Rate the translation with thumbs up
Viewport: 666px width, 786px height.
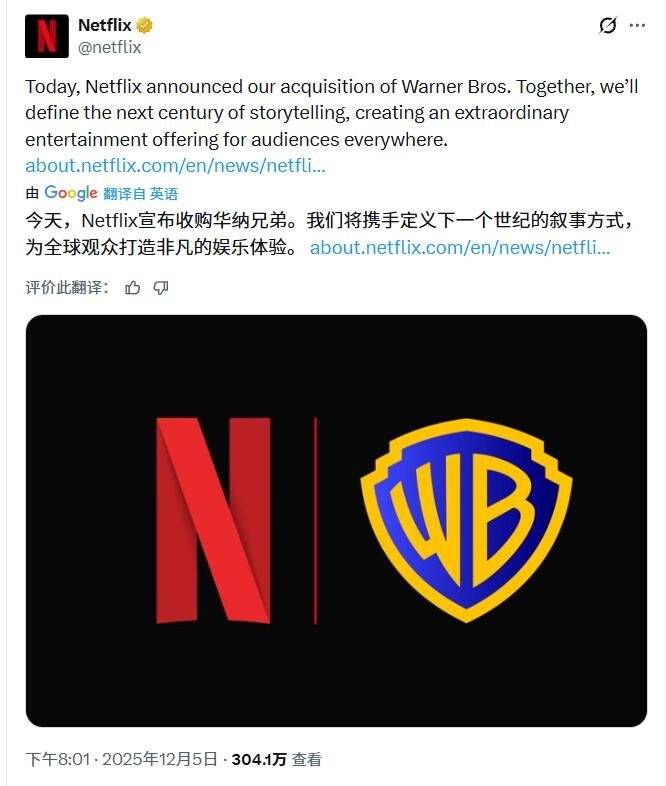point(132,288)
